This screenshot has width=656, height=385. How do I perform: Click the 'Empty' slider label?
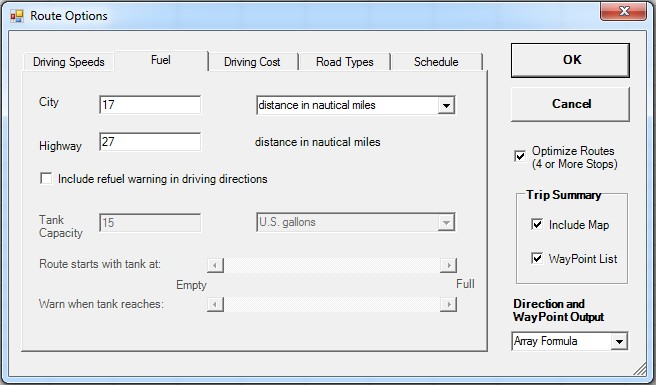[x=191, y=285]
